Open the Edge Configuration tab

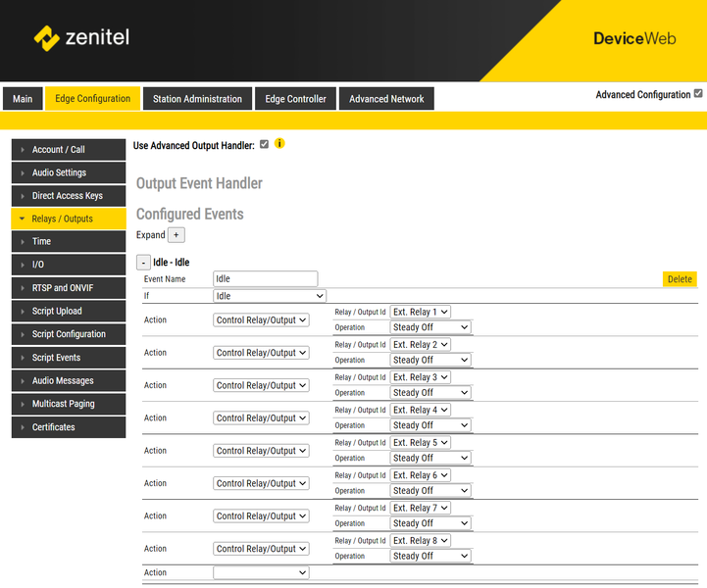pyautogui.click(x=92, y=99)
